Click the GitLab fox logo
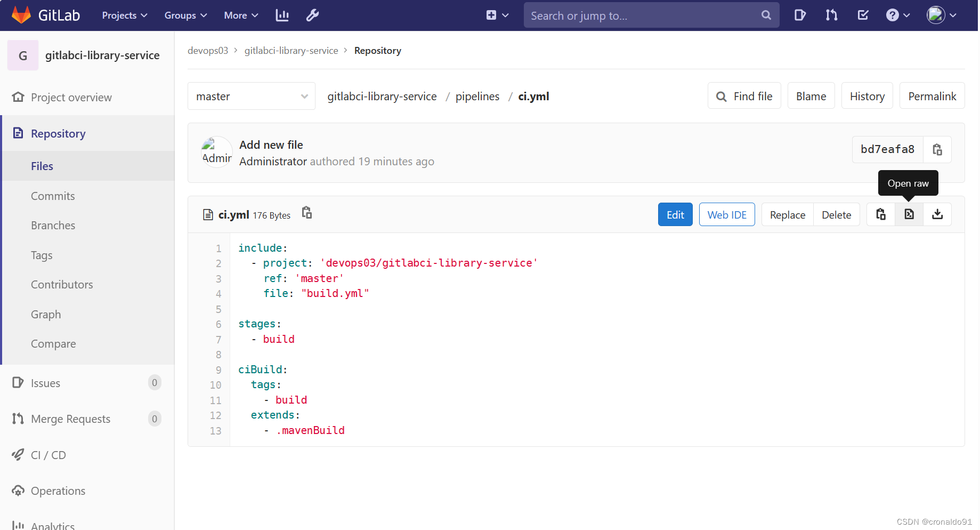This screenshot has width=980, height=530. 21,15
